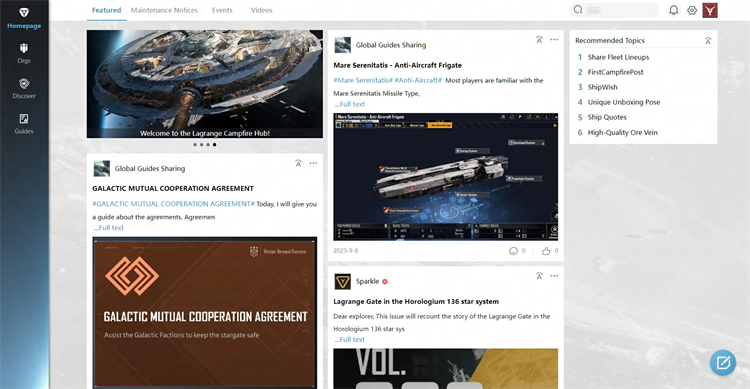
Task: Click the notification bell icon
Action: click(x=673, y=10)
